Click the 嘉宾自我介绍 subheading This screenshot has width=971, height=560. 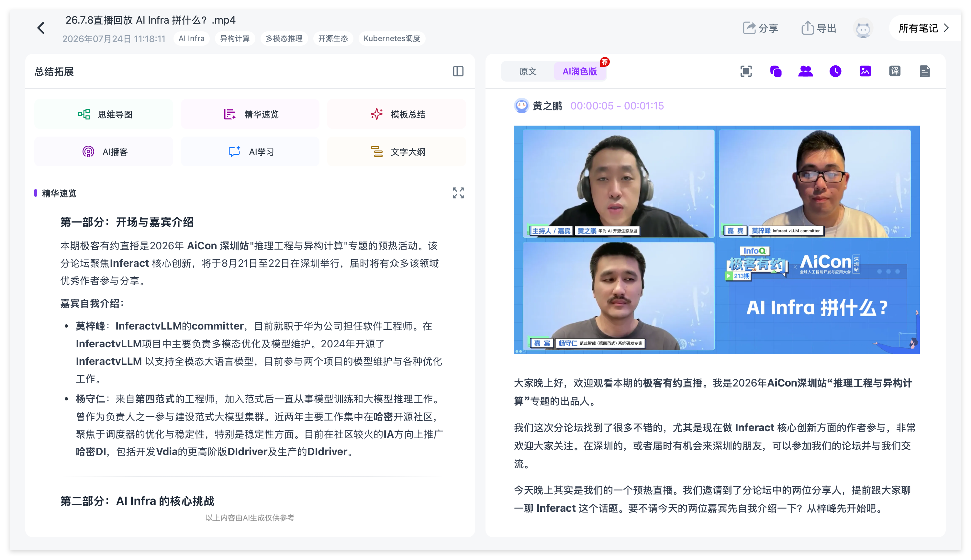click(92, 303)
